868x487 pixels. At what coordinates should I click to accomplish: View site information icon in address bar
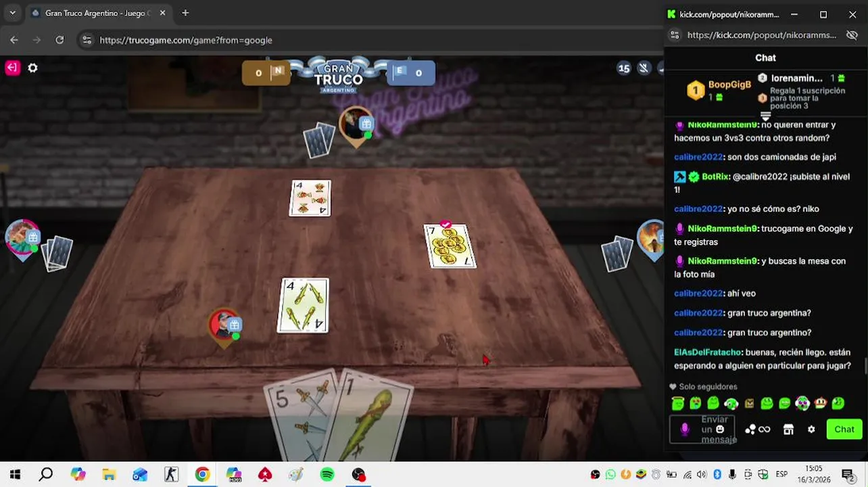pos(87,40)
